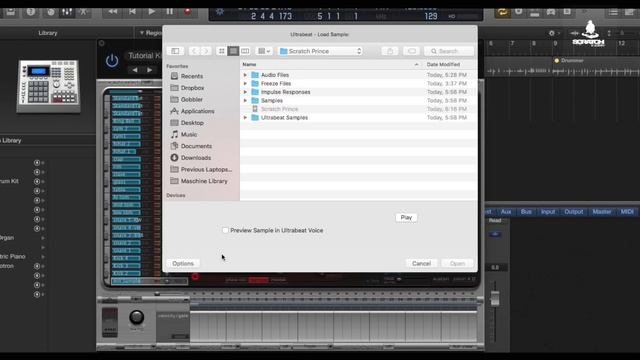Click the Open button
The image size is (640, 360).
point(457,264)
